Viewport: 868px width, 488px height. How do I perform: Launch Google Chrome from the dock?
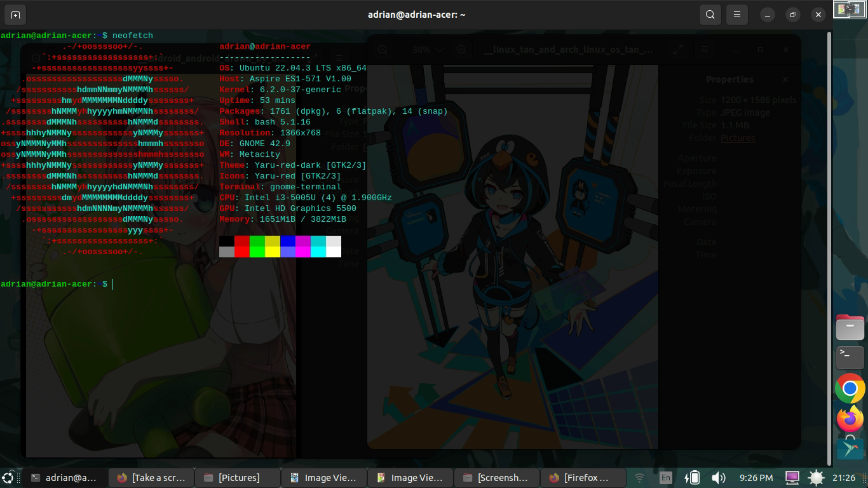click(x=850, y=388)
